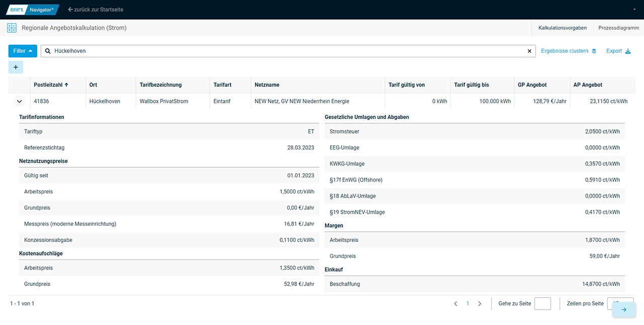Click the Ergebnisse clustern link
Viewport: 644px width, 325px height.
tap(565, 51)
